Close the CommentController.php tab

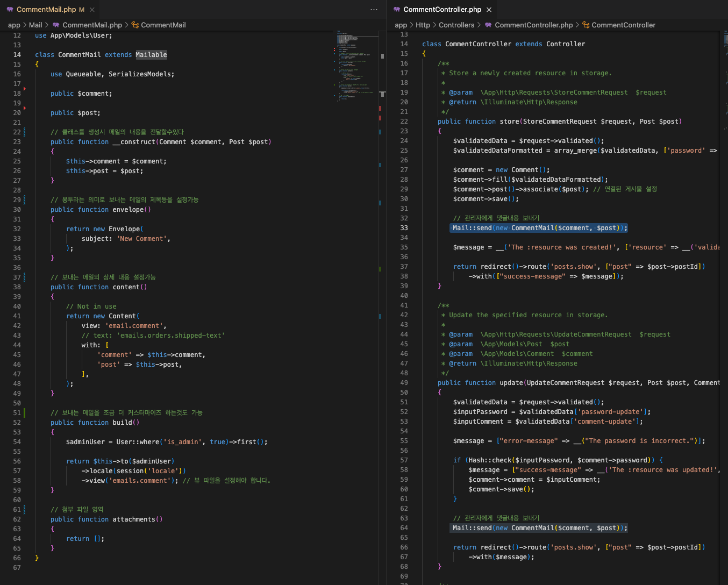point(489,10)
